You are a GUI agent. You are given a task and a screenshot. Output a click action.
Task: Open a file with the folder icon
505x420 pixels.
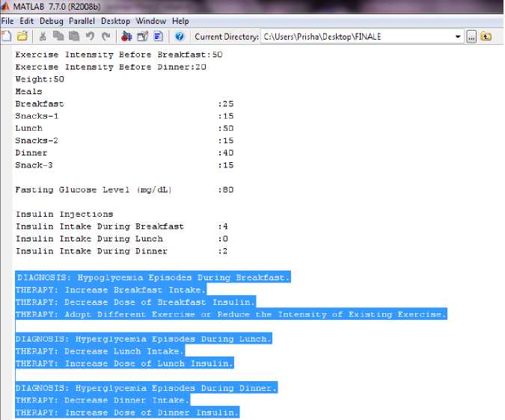click(22, 37)
